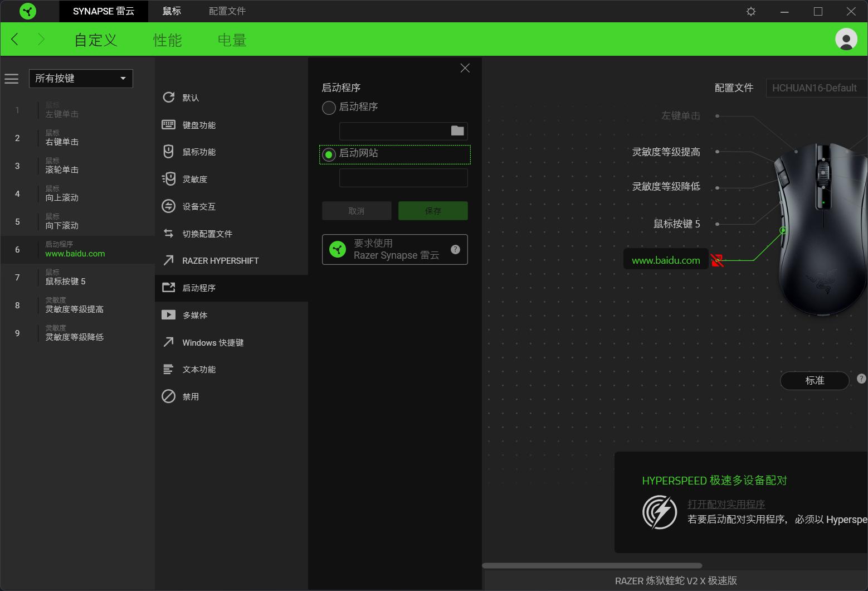The width and height of the screenshot is (868, 591).
Task: Select the 设备交互 icon
Action: (168, 206)
